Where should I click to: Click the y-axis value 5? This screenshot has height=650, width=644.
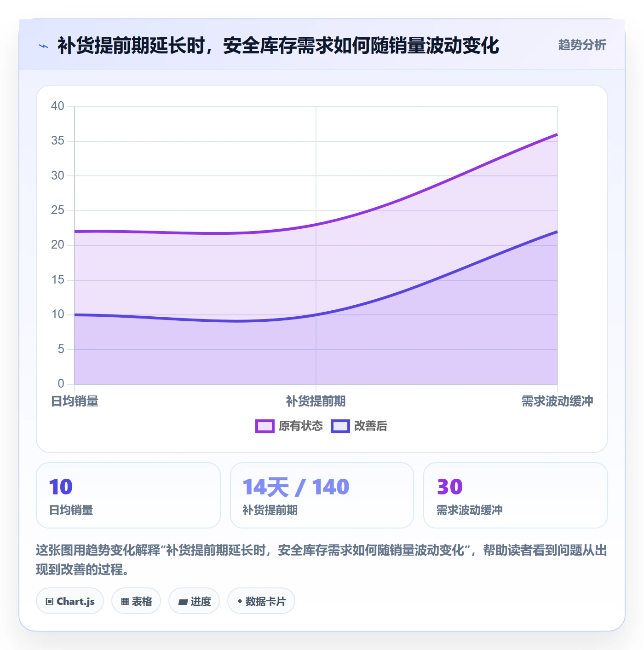61,349
